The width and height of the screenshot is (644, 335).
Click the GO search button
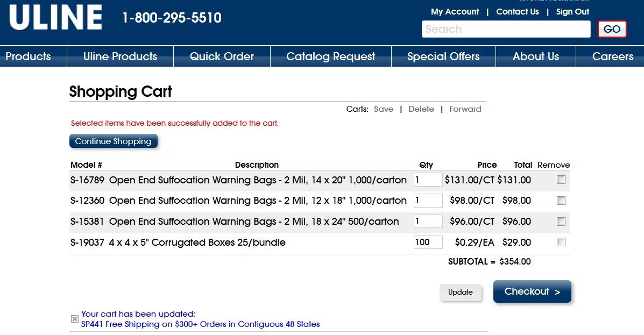612,29
